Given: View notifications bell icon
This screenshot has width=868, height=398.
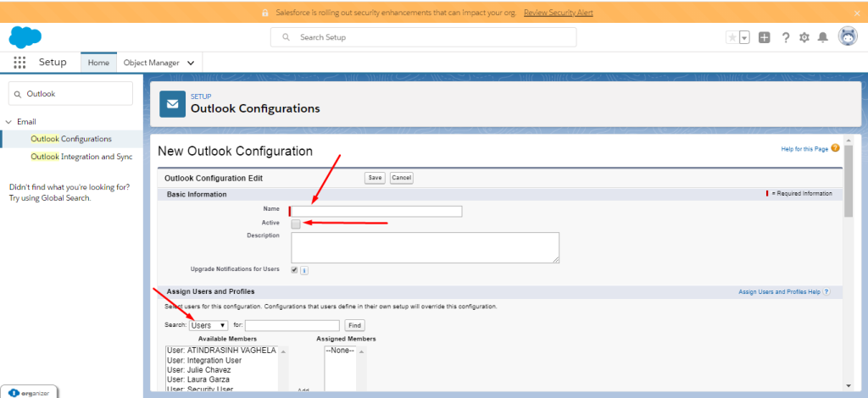Looking at the screenshot, I should pyautogui.click(x=822, y=37).
